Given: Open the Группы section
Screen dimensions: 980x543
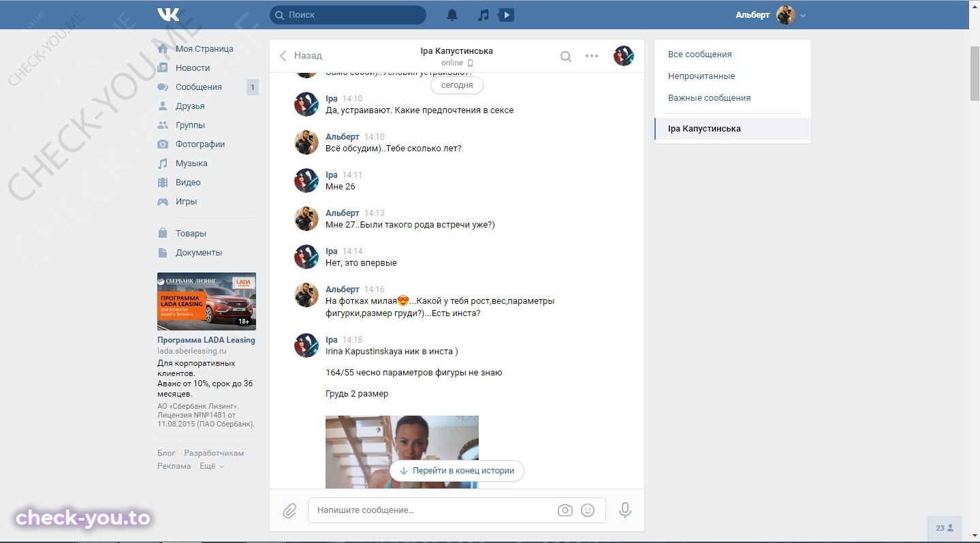Looking at the screenshot, I should 190,125.
